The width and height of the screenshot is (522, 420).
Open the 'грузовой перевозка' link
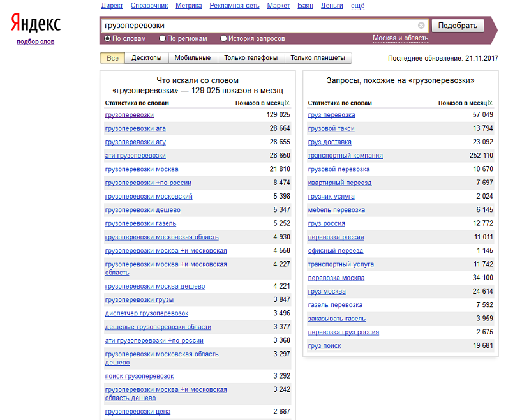pos(339,169)
